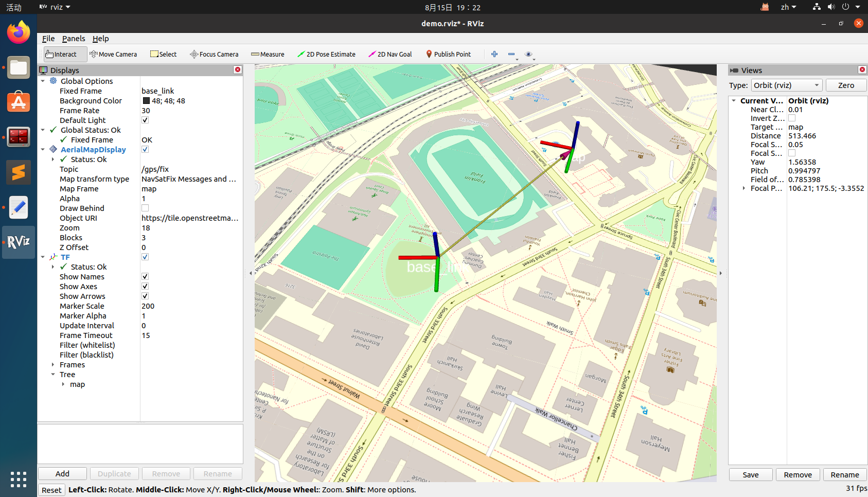
Task: Collapse the Global Options tree
Action: (43, 81)
